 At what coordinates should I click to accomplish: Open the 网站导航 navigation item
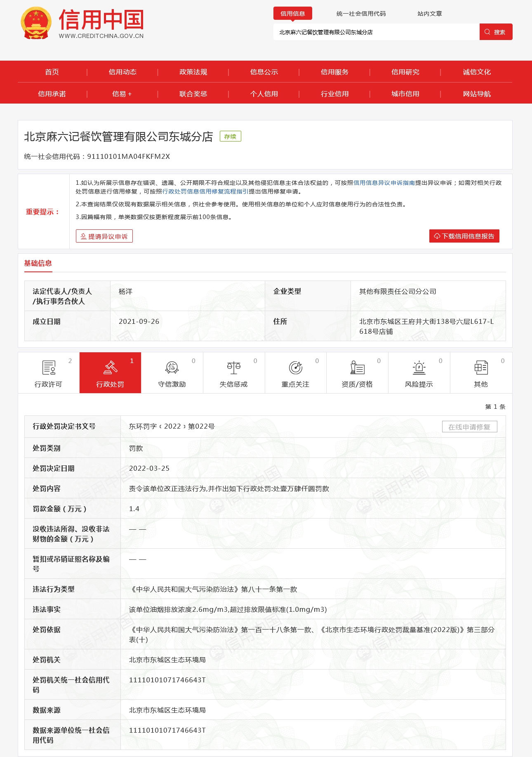[x=477, y=94]
